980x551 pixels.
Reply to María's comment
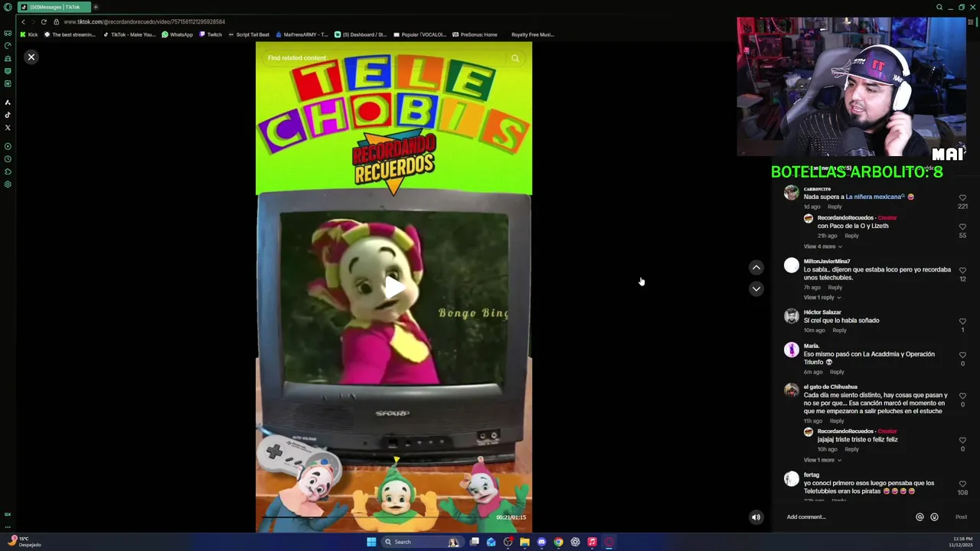coord(837,372)
